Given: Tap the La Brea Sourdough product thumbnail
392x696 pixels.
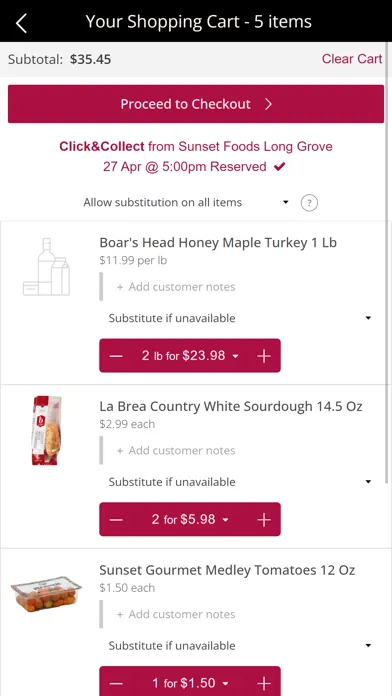Looking at the screenshot, I should click(x=46, y=431).
